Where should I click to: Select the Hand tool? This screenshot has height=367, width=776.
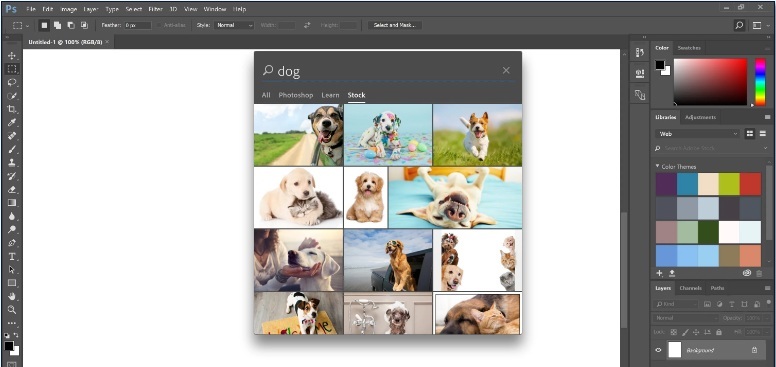pyautogui.click(x=12, y=296)
